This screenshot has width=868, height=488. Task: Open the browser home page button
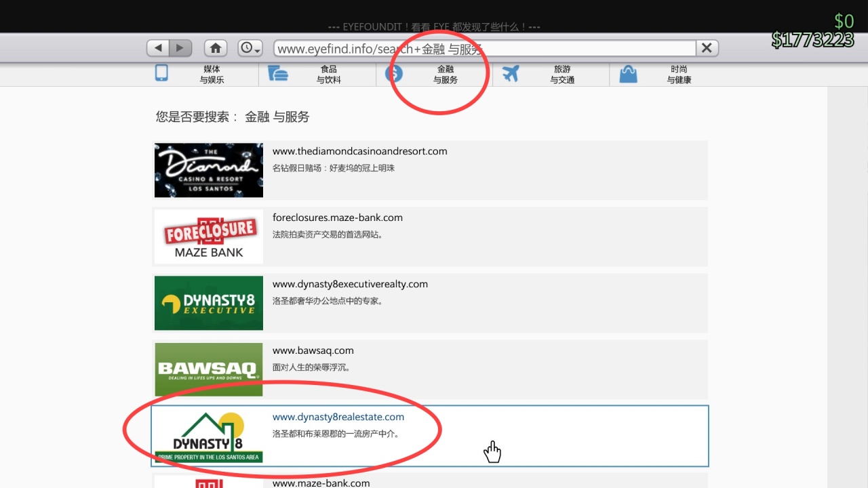[216, 48]
